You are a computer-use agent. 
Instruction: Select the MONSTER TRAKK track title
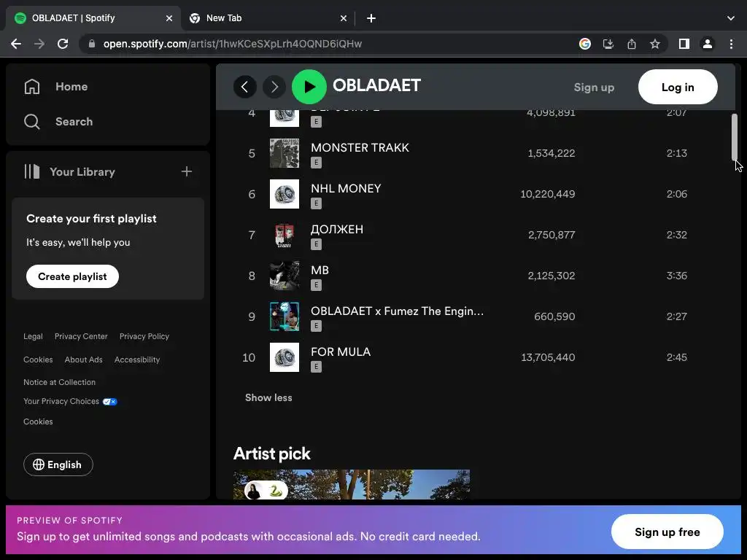point(360,147)
